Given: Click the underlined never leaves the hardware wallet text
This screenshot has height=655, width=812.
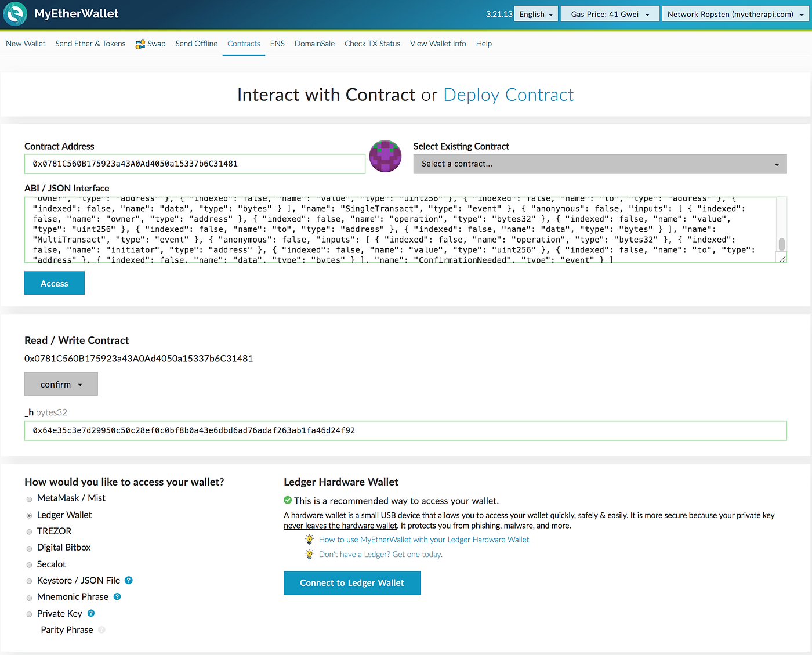Looking at the screenshot, I should pos(340,526).
